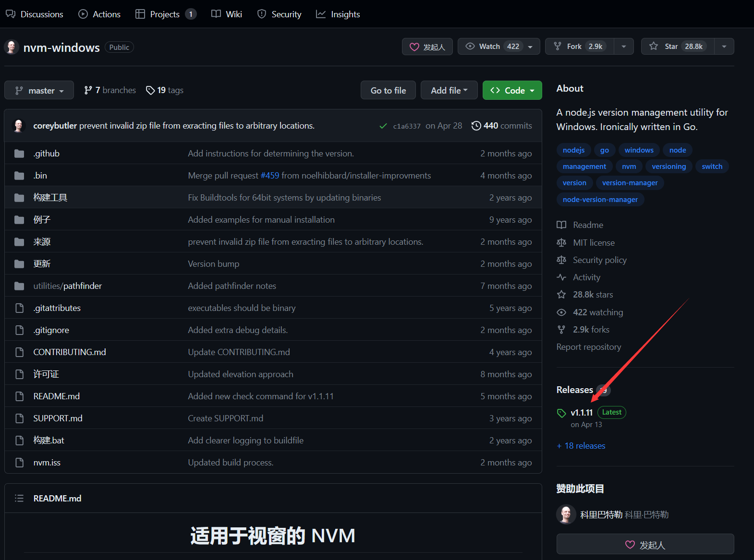Screen dimensions: 754x560
Task: View the 7 branches link
Action: click(x=110, y=90)
